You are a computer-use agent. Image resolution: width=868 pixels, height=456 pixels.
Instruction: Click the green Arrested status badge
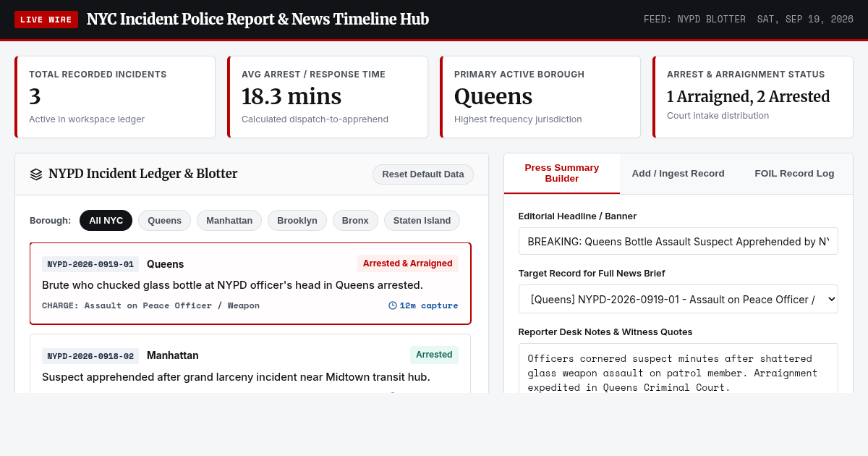click(x=434, y=355)
